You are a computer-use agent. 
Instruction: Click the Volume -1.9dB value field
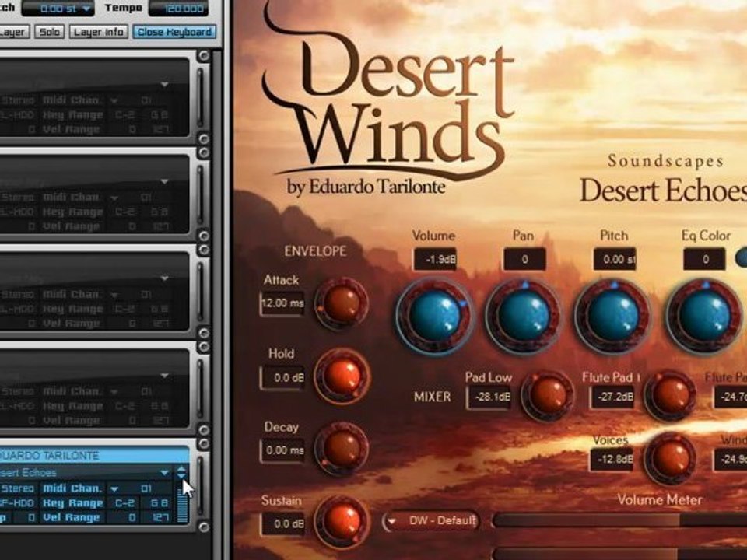(x=434, y=260)
